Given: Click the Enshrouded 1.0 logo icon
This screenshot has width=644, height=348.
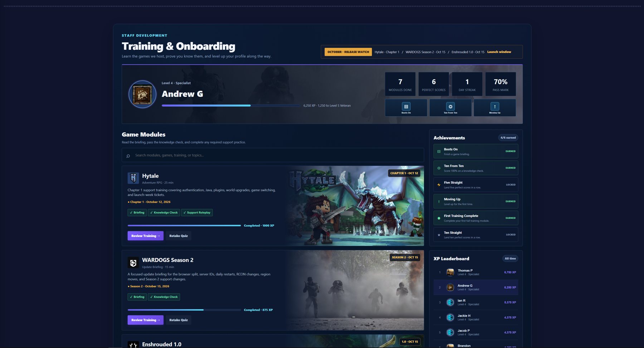Looking at the screenshot, I should 133,344.
